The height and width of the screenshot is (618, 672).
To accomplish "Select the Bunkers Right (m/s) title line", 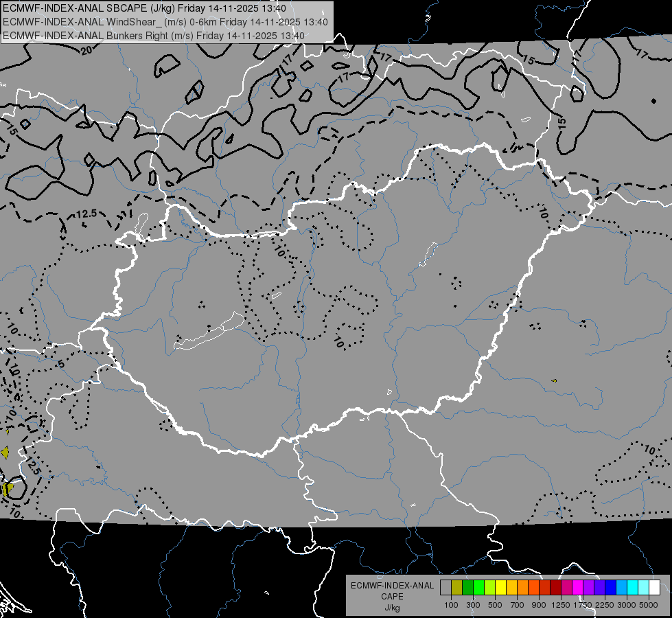I will point(154,36).
